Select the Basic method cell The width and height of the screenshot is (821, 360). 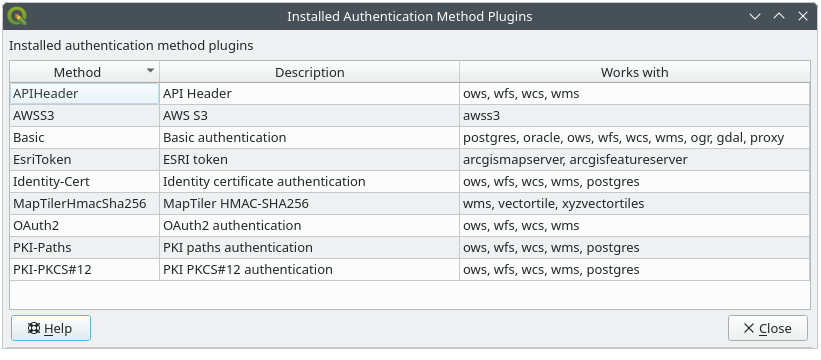pos(85,138)
